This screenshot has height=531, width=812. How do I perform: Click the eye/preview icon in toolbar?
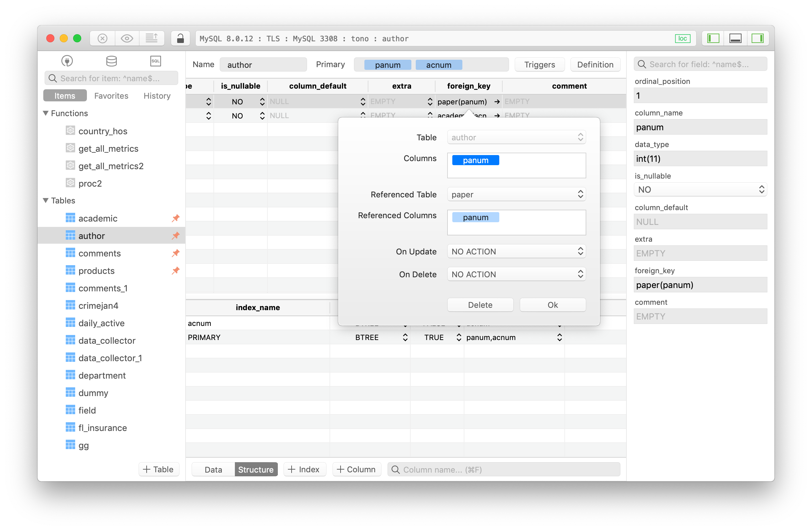pos(126,39)
